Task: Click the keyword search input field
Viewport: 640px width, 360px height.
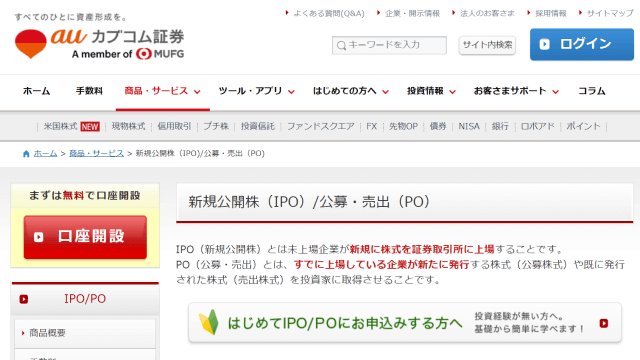Action: (389, 45)
